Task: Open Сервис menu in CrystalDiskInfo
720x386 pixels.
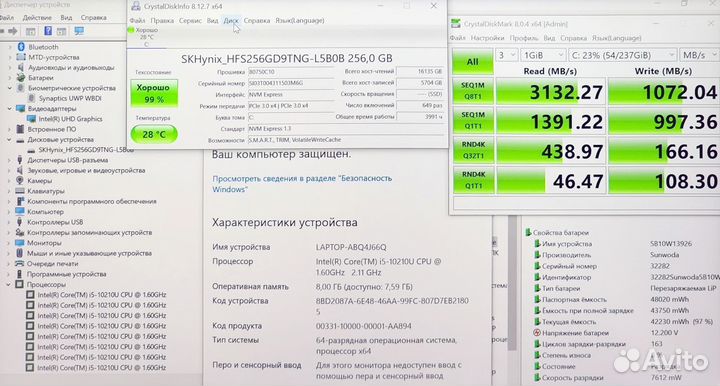Action: [x=190, y=21]
